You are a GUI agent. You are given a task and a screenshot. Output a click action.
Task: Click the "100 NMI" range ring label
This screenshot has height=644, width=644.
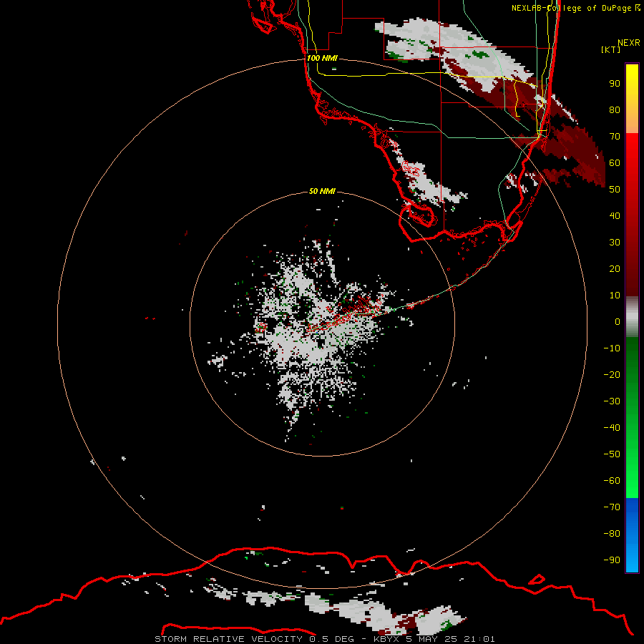322,58
